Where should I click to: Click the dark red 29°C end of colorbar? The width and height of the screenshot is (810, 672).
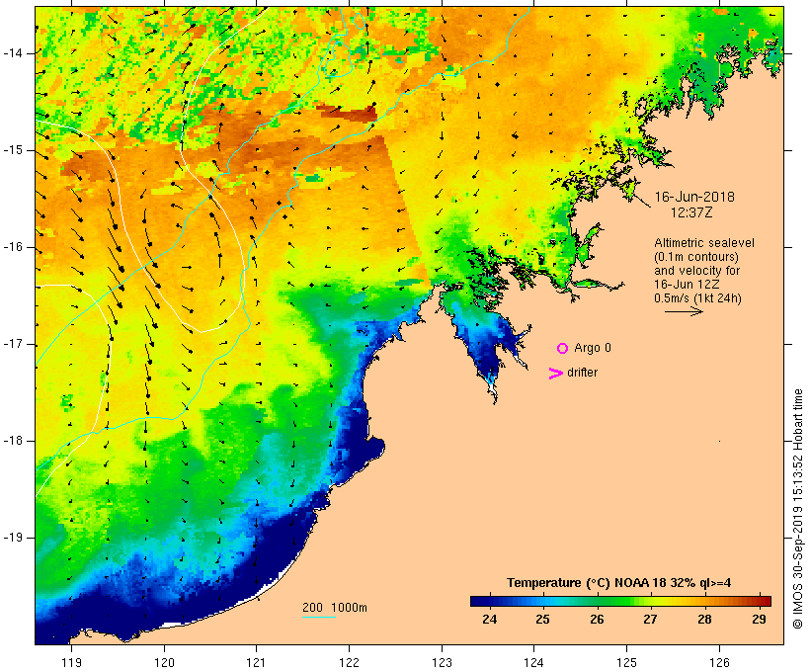click(x=766, y=601)
